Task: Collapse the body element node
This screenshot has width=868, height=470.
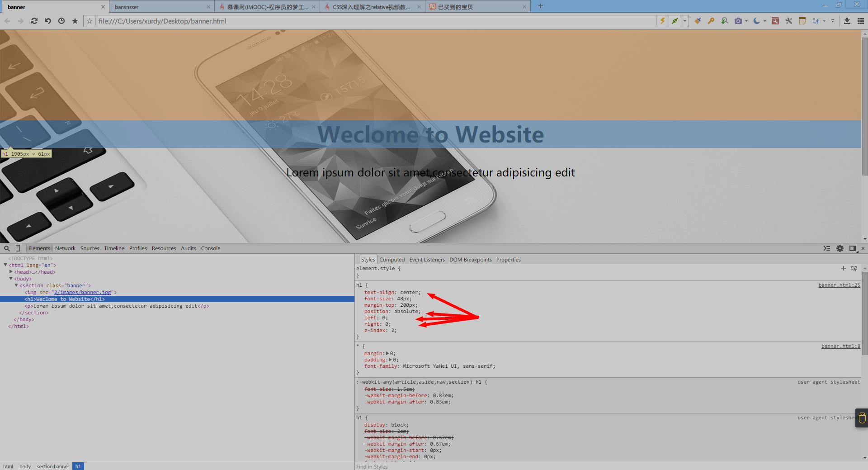Action: (11, 279)
